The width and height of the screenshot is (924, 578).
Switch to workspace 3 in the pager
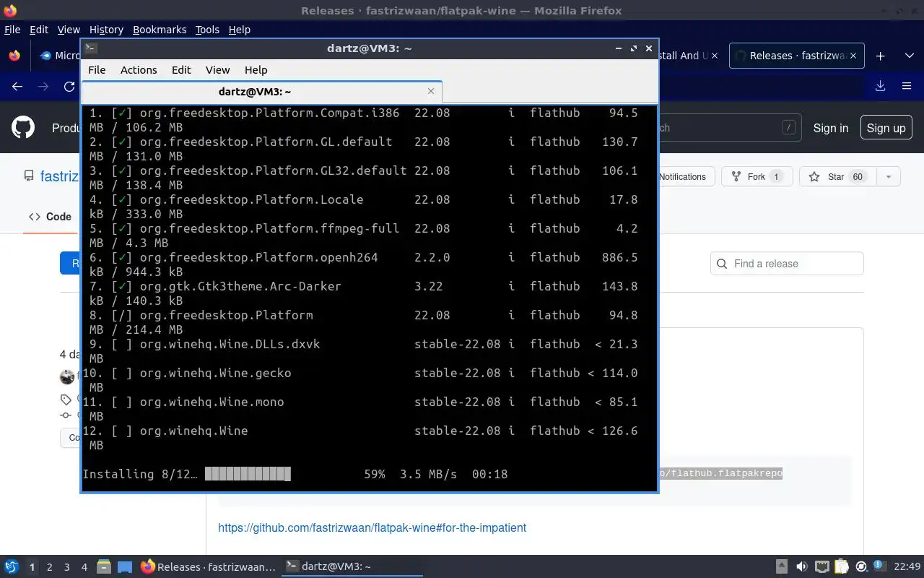66,567
